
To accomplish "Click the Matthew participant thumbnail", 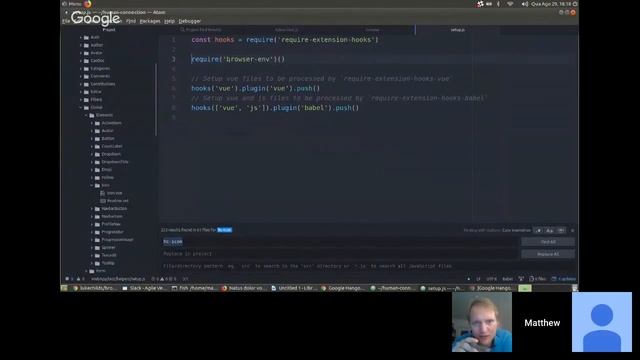I will (x=542, y=323).
